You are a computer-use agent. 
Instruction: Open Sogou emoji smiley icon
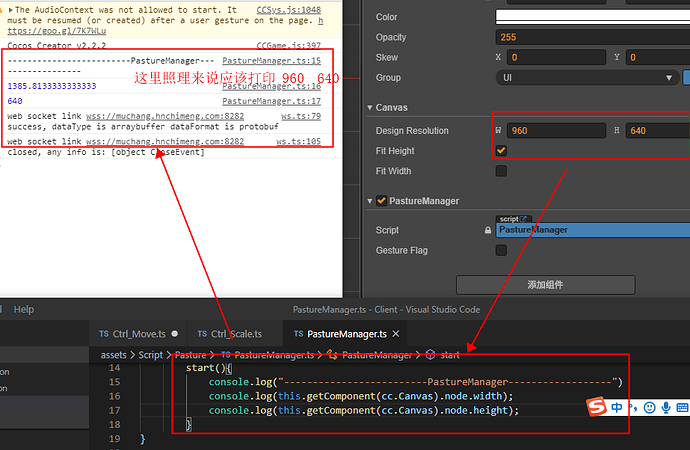click(650, 408)
